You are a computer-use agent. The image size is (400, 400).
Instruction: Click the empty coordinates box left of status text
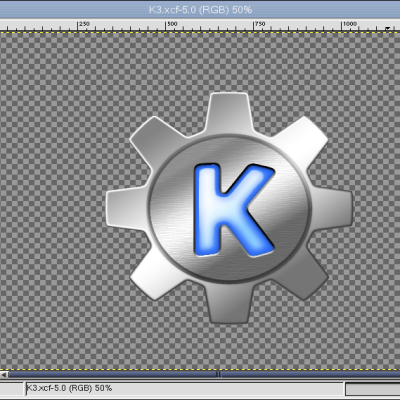[x=11, y=389]
